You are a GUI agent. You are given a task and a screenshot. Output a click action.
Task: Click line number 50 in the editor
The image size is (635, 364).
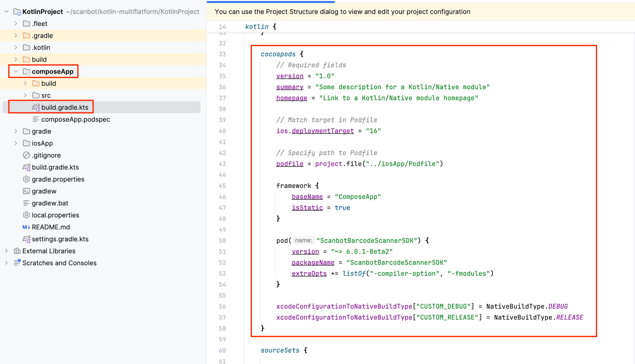(x=222, y=240)
